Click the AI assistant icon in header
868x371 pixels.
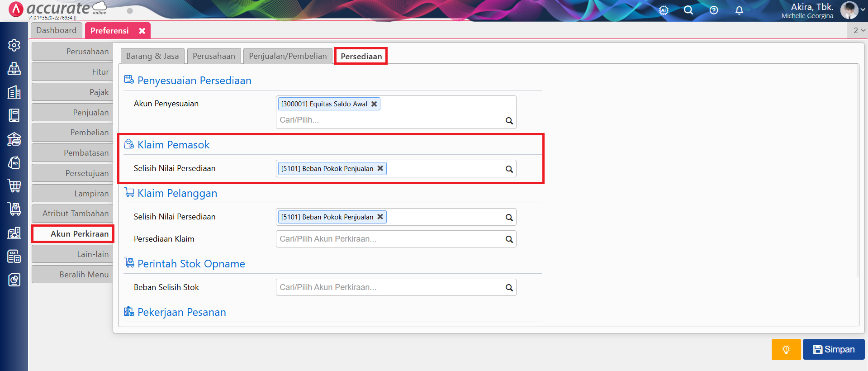point(664,10)
